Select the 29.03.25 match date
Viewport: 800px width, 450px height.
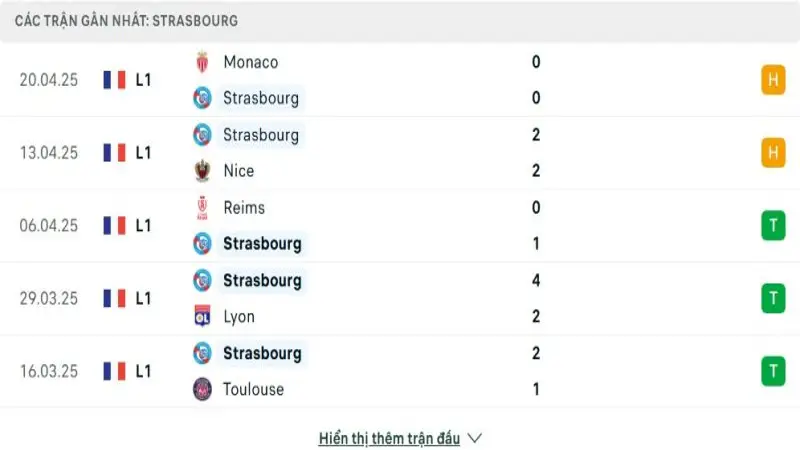pos(48,298)
